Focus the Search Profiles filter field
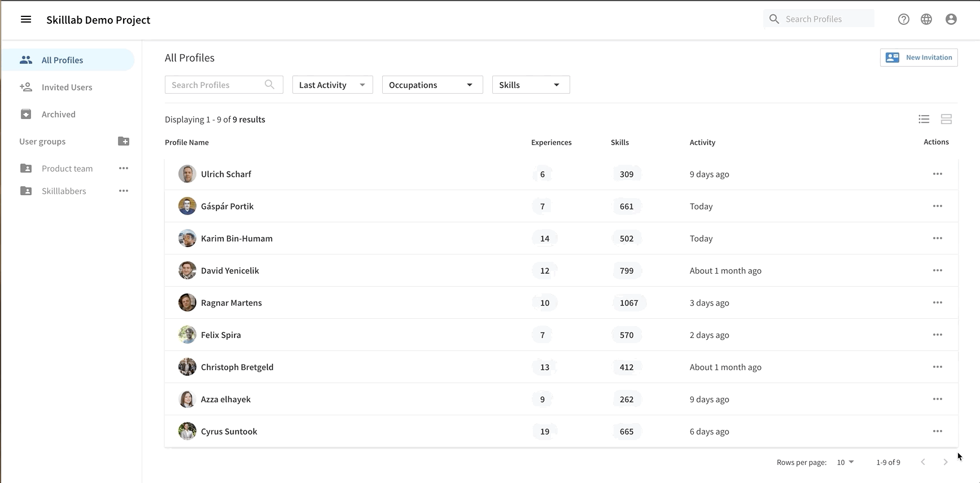 (x=224, y=85)
